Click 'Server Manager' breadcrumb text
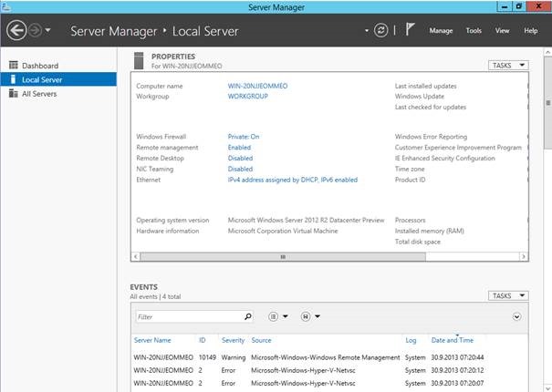 point(114,31)
